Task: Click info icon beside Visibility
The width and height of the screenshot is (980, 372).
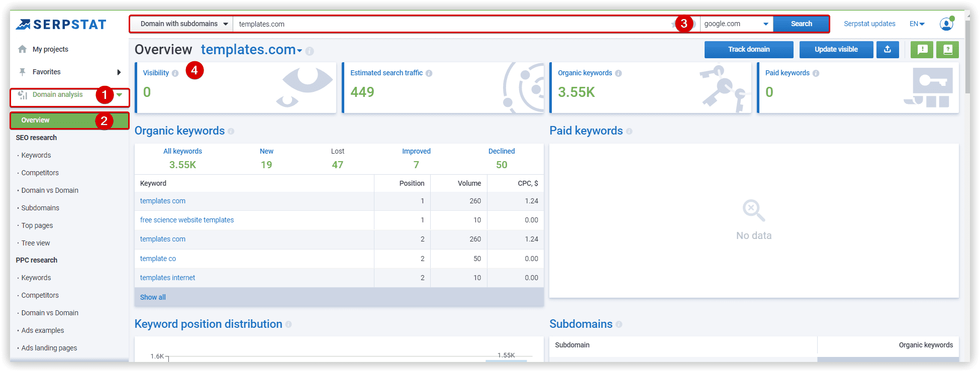Action: [x=175, y=73]
